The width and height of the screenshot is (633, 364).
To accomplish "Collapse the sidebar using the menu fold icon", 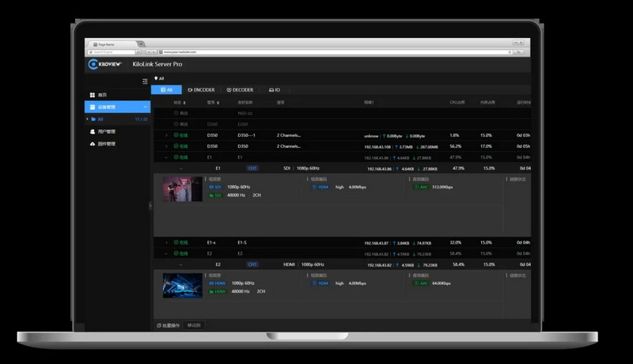I will [x=145, y=82].
